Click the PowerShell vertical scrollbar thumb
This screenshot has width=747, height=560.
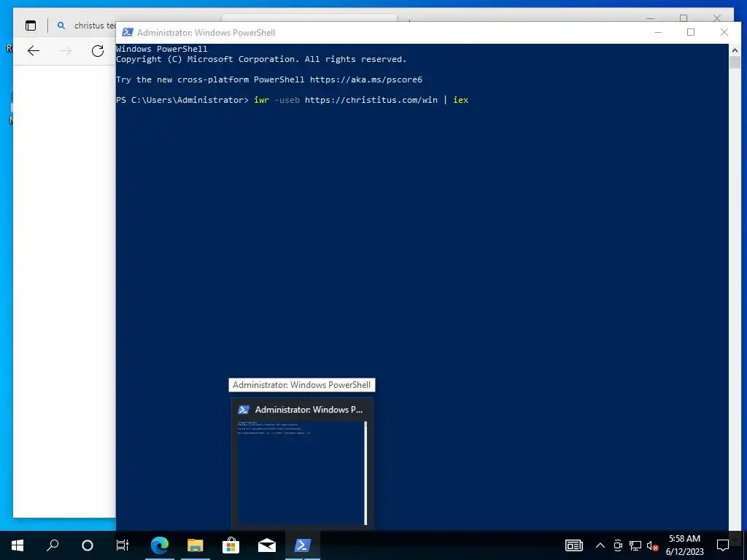(735, 63)
